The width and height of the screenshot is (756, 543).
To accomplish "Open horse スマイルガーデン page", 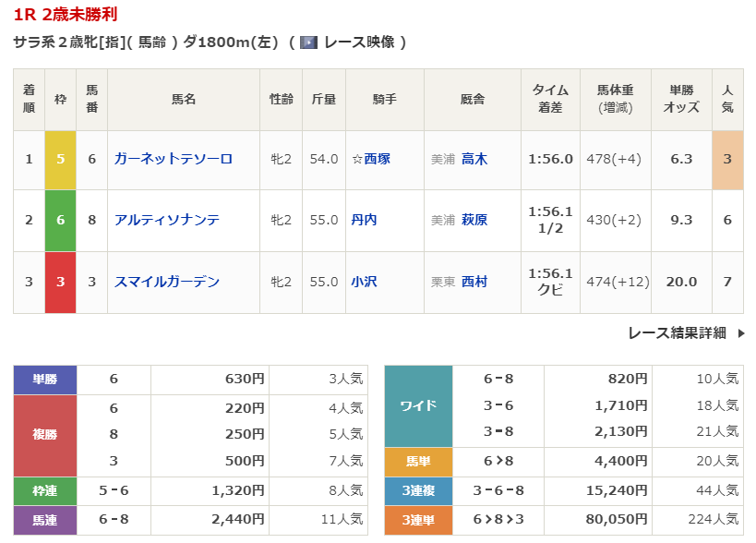I will 166,282.
